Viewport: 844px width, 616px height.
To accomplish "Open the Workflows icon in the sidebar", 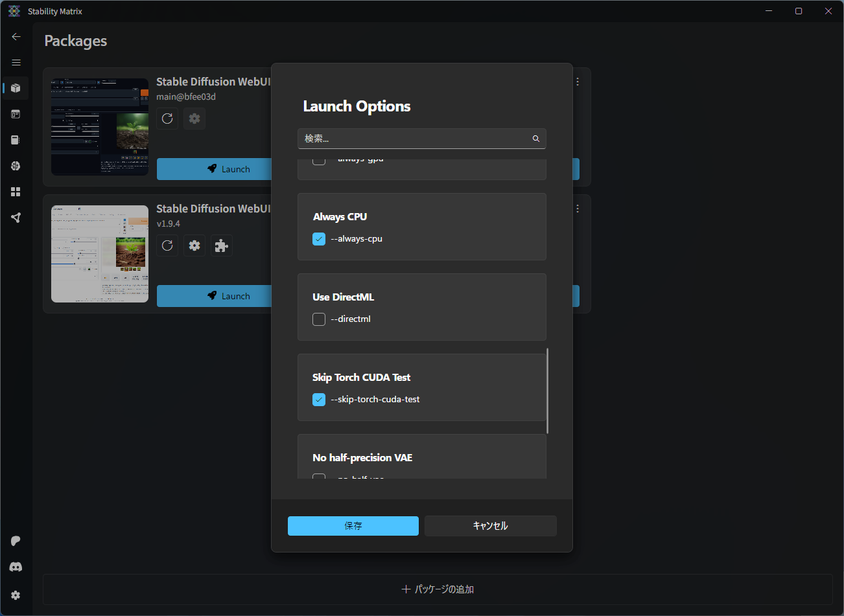I will point(16,218).
